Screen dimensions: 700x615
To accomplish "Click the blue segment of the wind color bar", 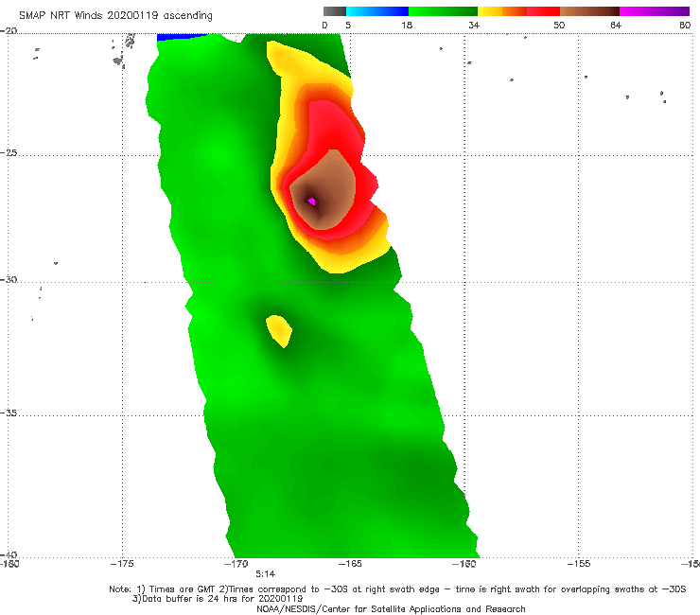I will point(377,11).
